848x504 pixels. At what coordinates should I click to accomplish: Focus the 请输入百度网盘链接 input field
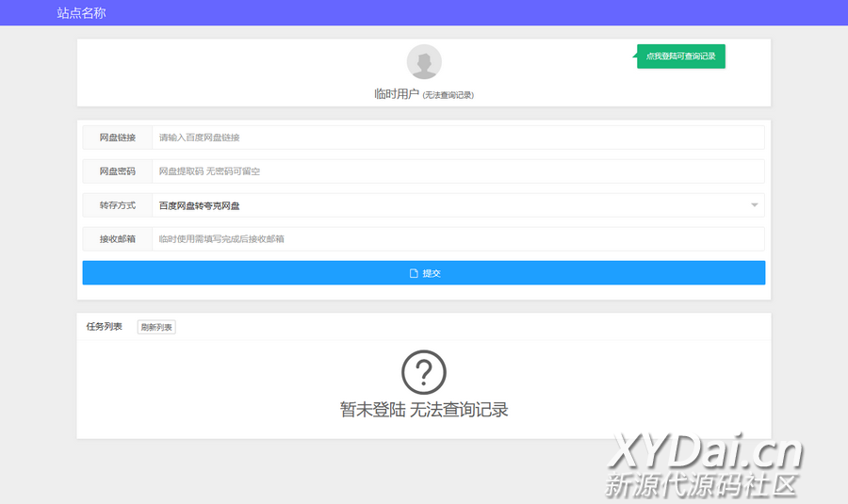457,138
